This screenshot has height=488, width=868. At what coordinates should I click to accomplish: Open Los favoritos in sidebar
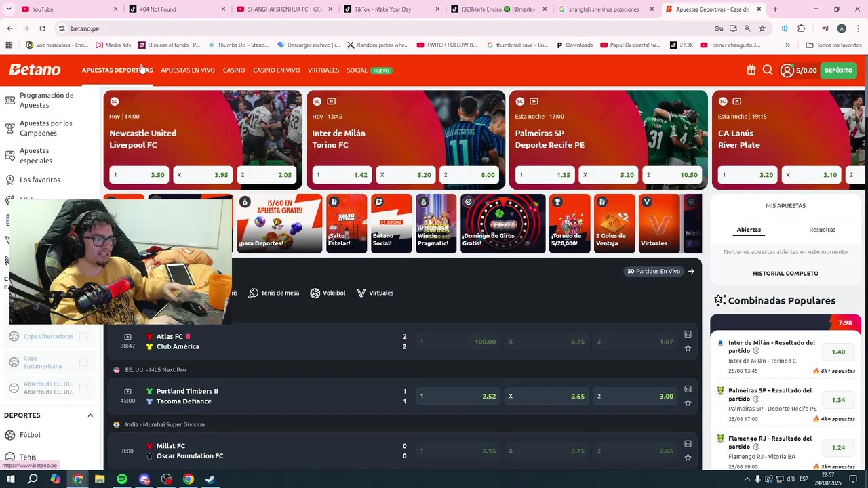coord(39,180)
